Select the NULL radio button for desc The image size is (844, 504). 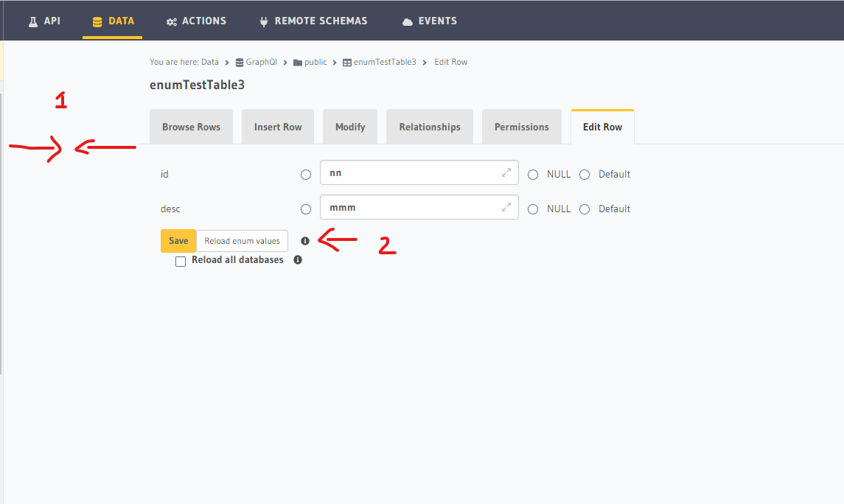pos(533,209)
